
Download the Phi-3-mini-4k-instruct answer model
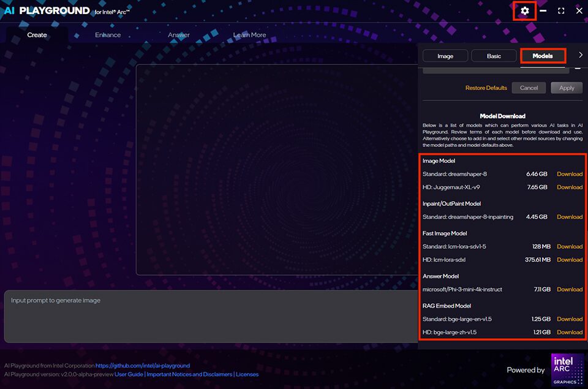coord(569,289)
